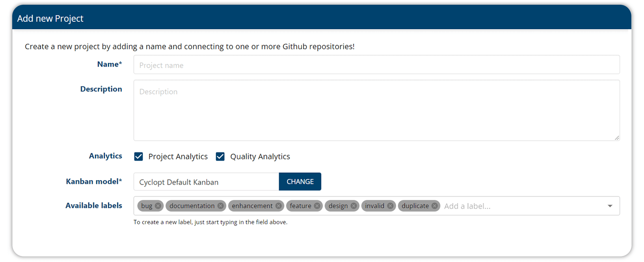Delete the enhancement label chip
The width and height of the screenshot is (644, 262).
pos(279,206)
